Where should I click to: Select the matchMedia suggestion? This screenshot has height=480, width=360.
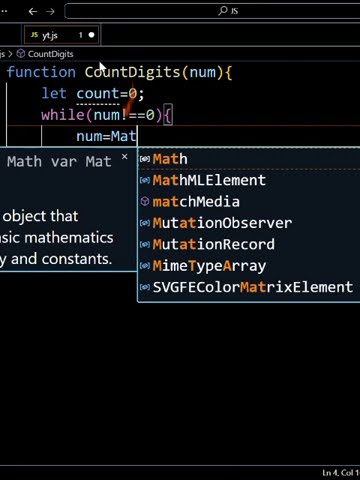(249, 202)
